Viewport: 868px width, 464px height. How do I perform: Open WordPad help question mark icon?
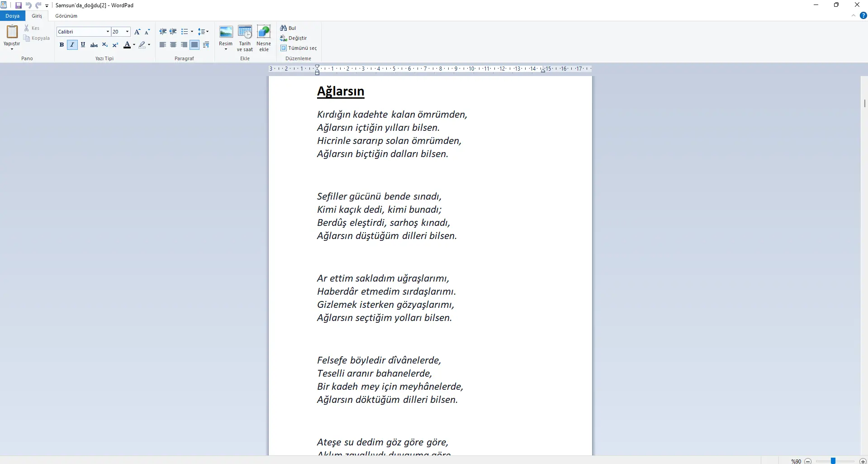point(863,15)
